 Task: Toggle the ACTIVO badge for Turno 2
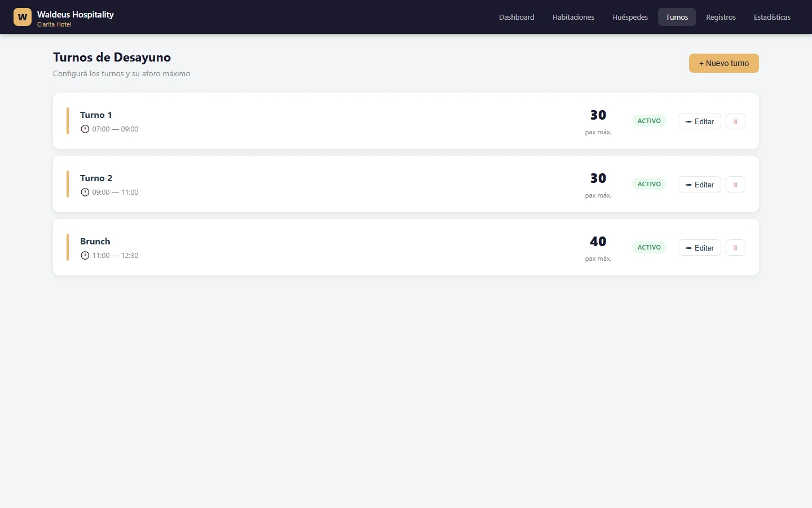[649, 184]
